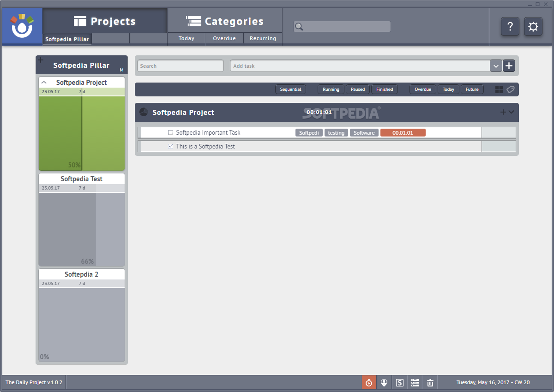Screen dimensions: 554x392
Task: Click the small M marker in the pillar header
Action: pos(121,70)
